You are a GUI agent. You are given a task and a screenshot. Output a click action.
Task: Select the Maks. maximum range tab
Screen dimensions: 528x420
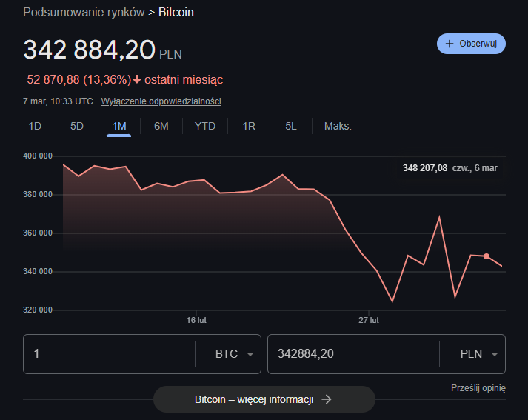tap(338, 126)
